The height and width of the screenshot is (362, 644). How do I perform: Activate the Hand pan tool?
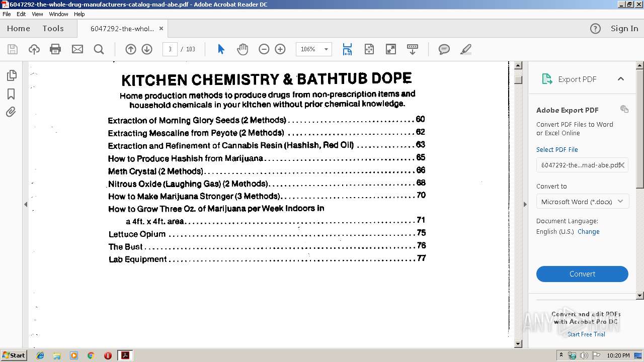(x=243, y=49)
